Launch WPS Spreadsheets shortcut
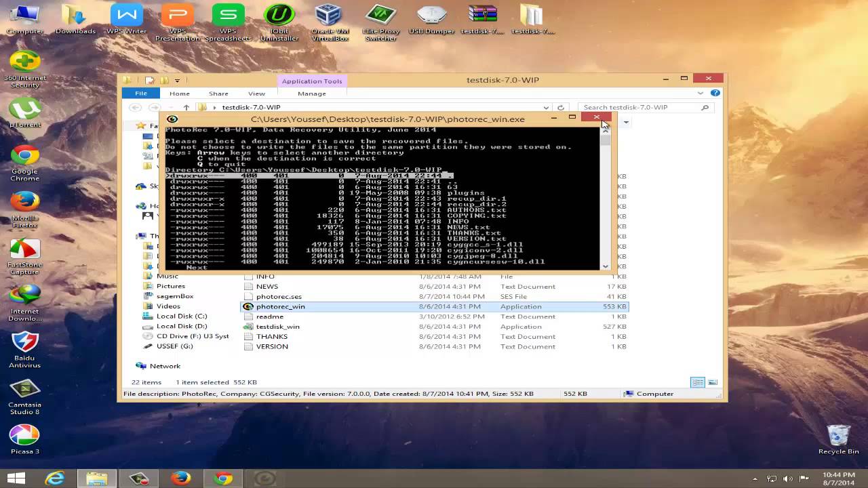 228,22
